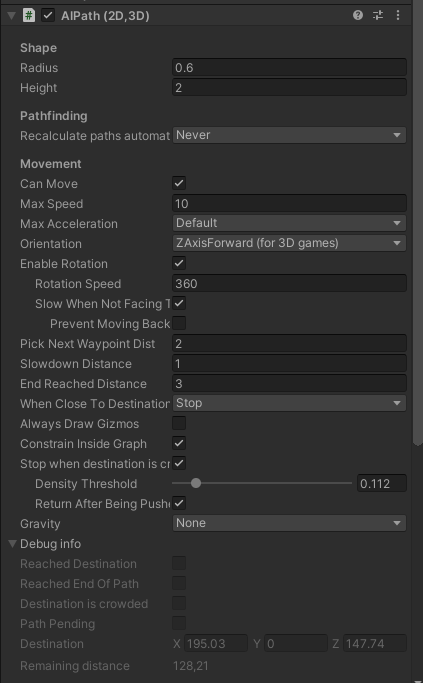The height and width of the screenshot is (683, 423).
Task: Click the Density Threshold slider handle
Action: click(196, 483)
